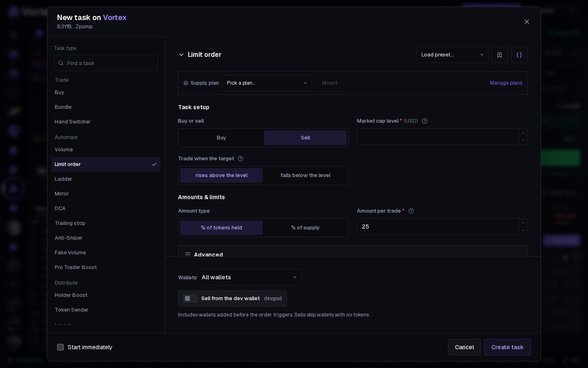Select the Buy task type
588x368 pixels.
[106, 92]
